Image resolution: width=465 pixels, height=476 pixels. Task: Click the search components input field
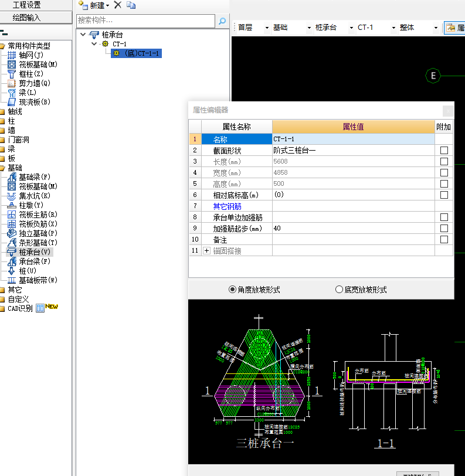click(x=145, y=21)
